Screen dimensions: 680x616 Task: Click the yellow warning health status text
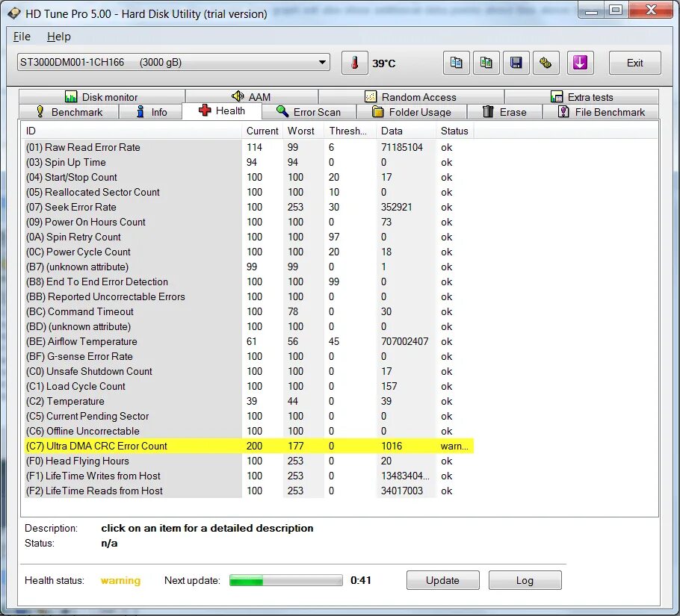click(120, 580)
